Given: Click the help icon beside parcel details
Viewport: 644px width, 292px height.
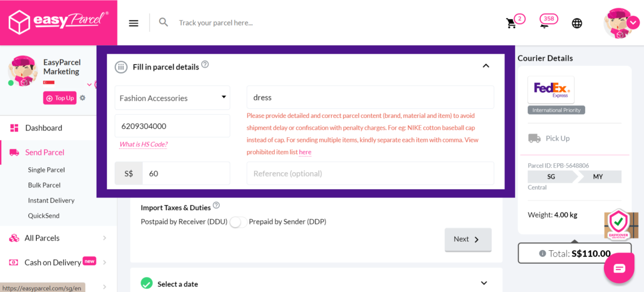Looking at the screenshot, I should pos(205,65).
